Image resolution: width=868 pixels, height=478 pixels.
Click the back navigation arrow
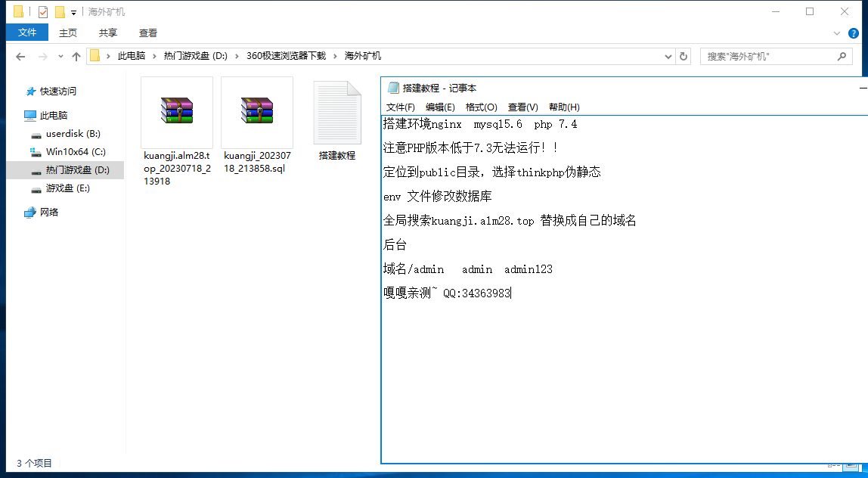click(20, 57)
